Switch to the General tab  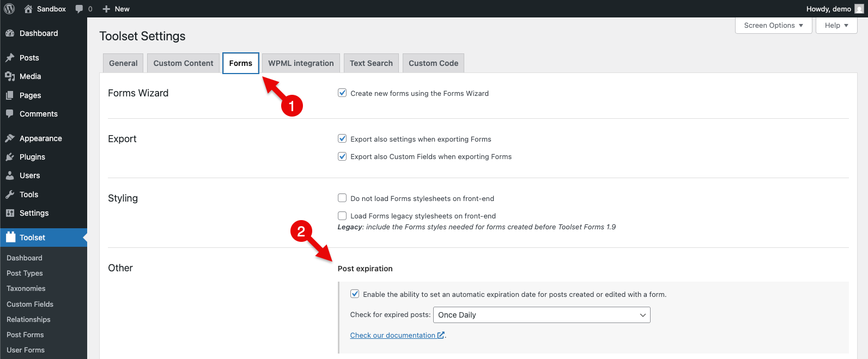pos(123,63)
